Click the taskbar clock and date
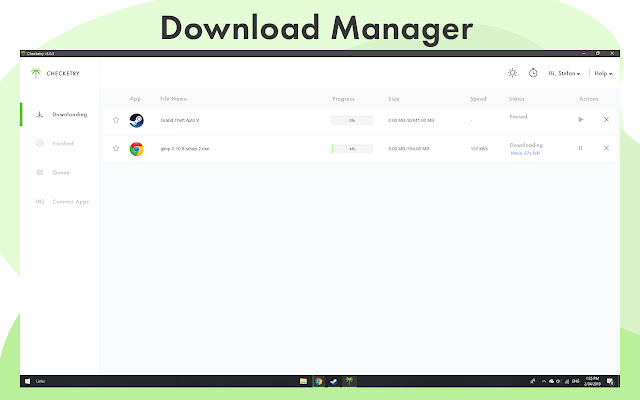640x400 pixels. [x=592, y=381]
